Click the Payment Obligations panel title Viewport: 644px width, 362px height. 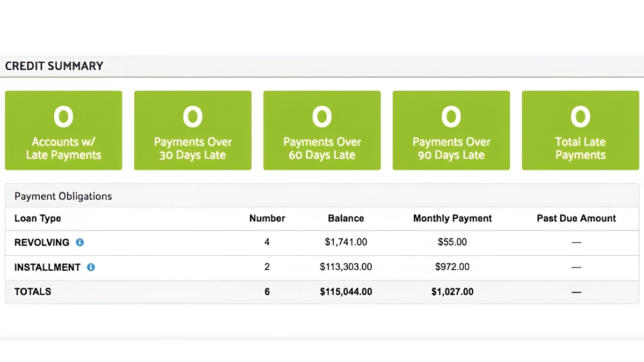click(x=63, y=196)
